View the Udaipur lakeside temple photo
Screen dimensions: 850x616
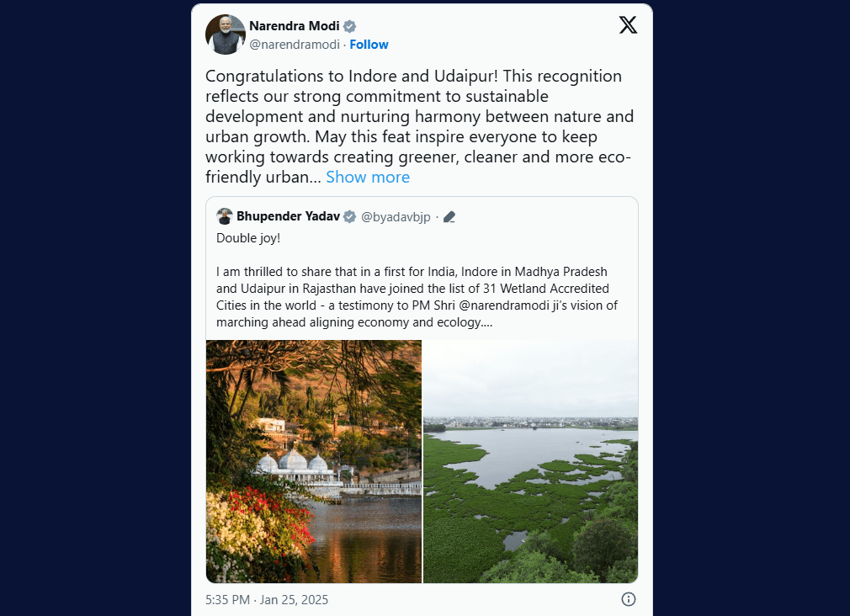(x=314, y=461)
